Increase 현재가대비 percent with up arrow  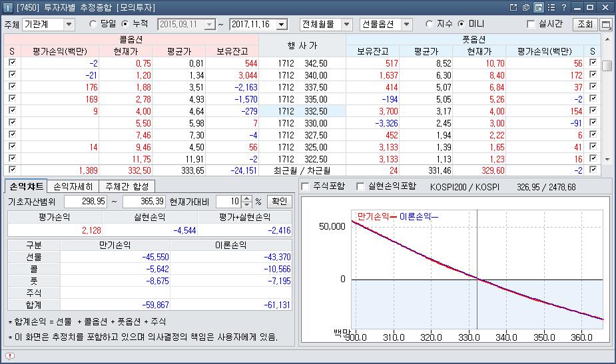point(246,199)
